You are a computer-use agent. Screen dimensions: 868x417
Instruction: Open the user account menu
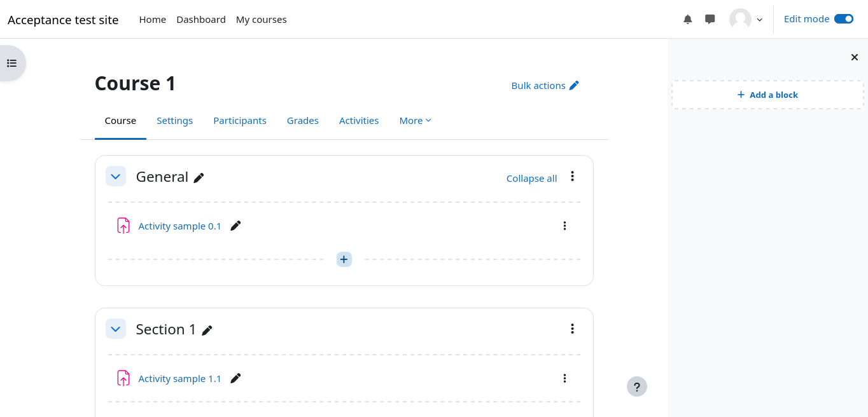(746, 20)
